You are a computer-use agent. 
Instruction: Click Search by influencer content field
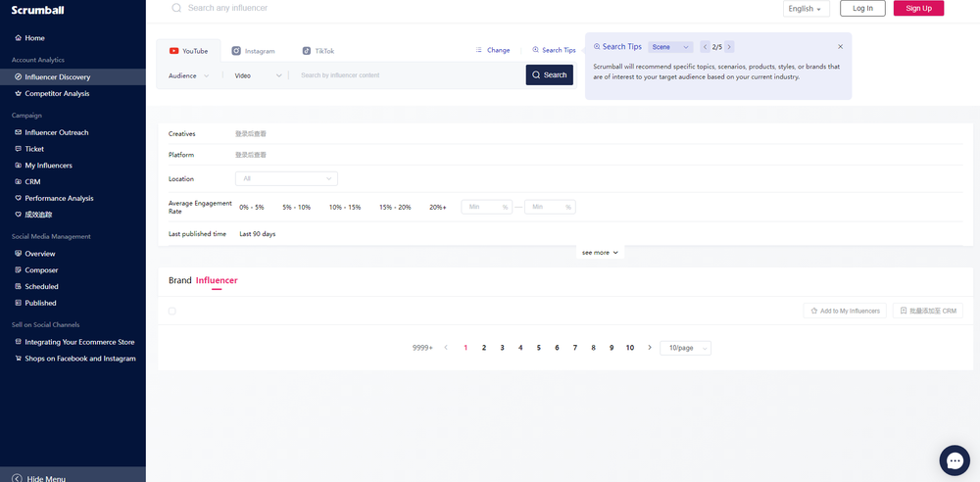[407, 75]
